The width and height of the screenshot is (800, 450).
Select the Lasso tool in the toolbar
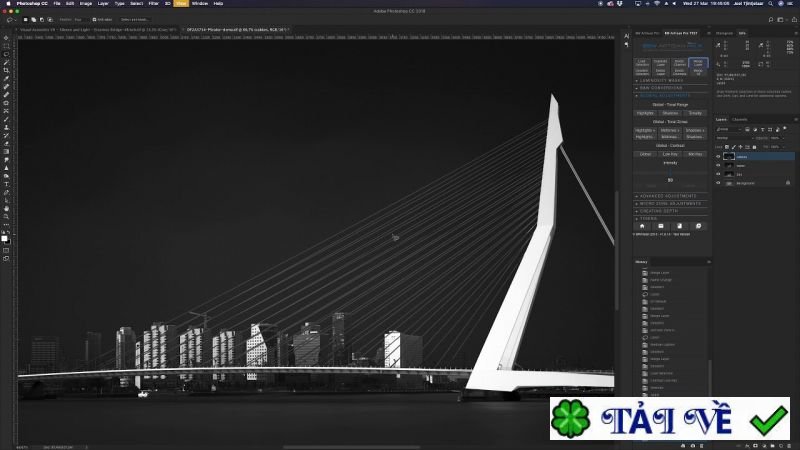click(6, 54)
